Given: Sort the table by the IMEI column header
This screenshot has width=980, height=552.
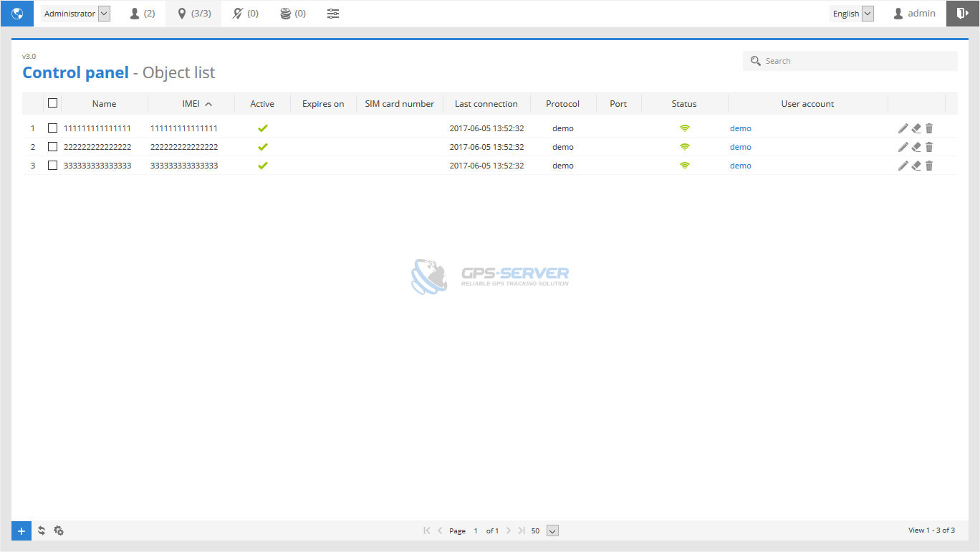Looking at the screenshot, I should point(191,104).
